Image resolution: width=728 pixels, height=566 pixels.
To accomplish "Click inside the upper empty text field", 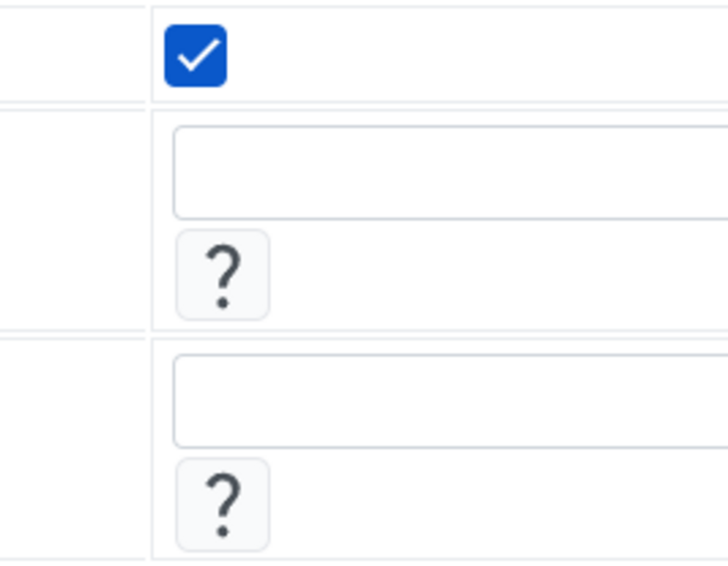I will pyautogui.click(x=451, y=172).
